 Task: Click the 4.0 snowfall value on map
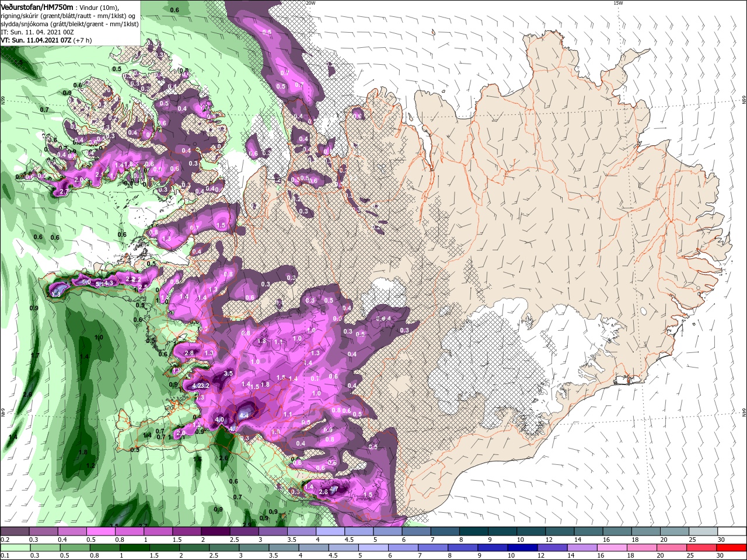pos(219,419)
